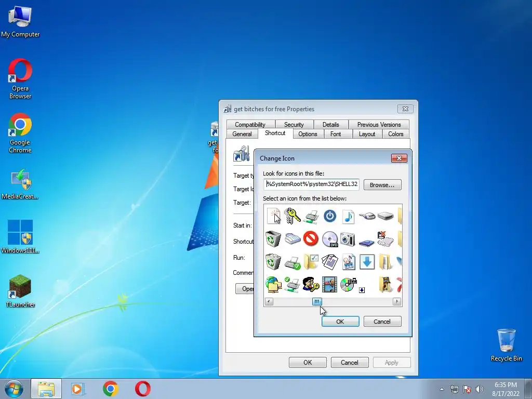The width and height of the screenshot is (532, 399).
Task: Select the Windows11I... desktop icon
Action: tap(20, 236)
